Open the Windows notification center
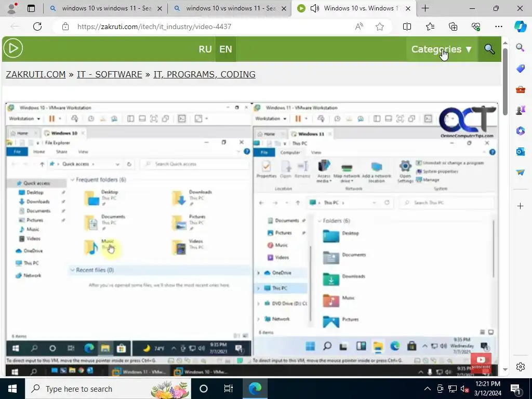This screenshot has width=532, height=399. pos(515,389)
